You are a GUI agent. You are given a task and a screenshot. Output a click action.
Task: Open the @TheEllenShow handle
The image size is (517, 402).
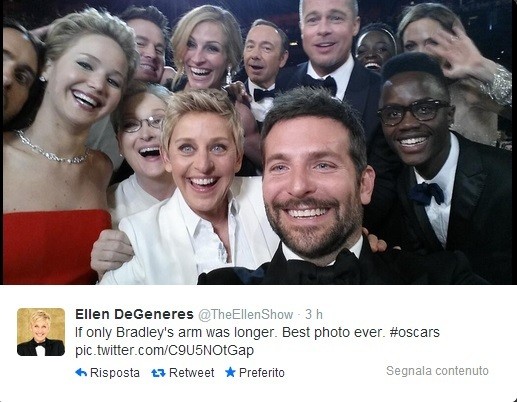[246, 314]
